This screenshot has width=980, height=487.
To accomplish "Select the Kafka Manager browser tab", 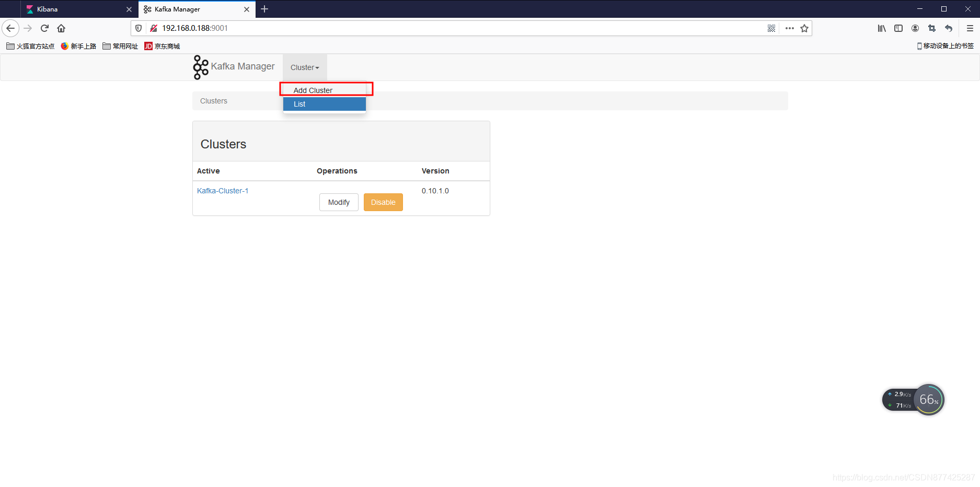I will 197,9.
